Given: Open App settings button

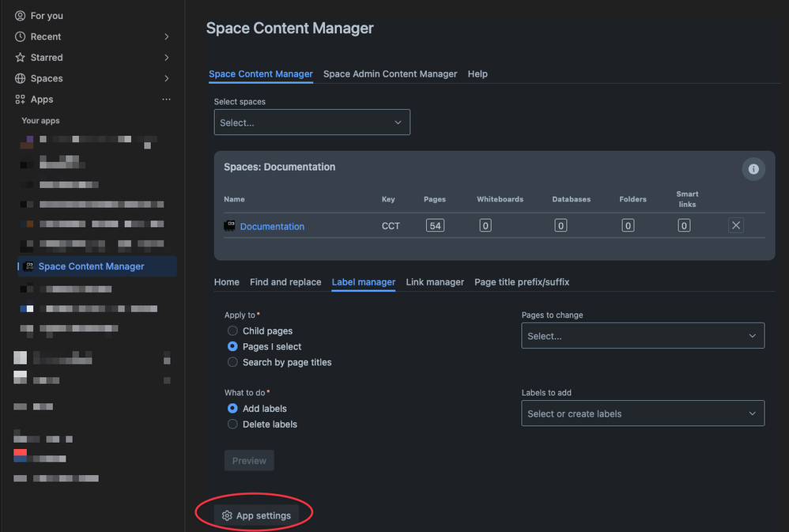Looking at the screenshot, I should [x=256, y=515].
